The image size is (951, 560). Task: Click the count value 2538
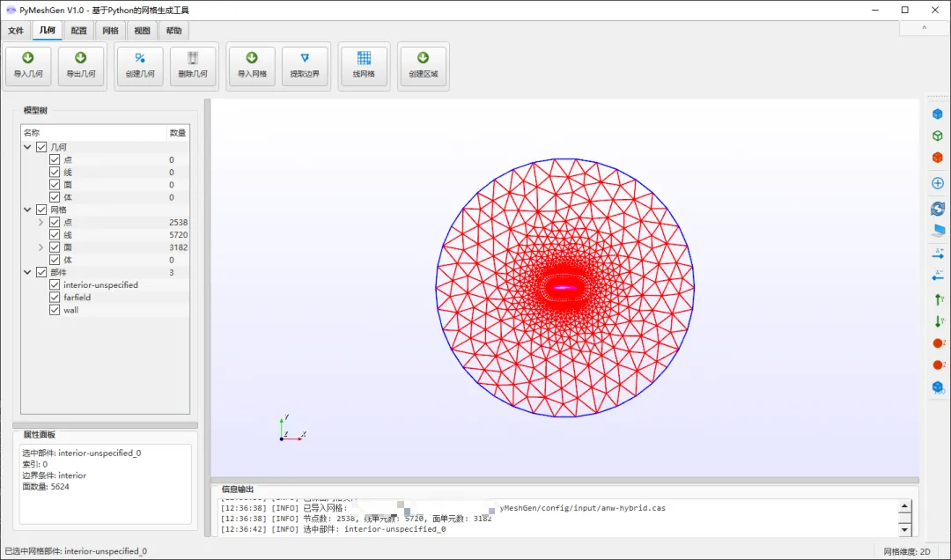[178, 222]
